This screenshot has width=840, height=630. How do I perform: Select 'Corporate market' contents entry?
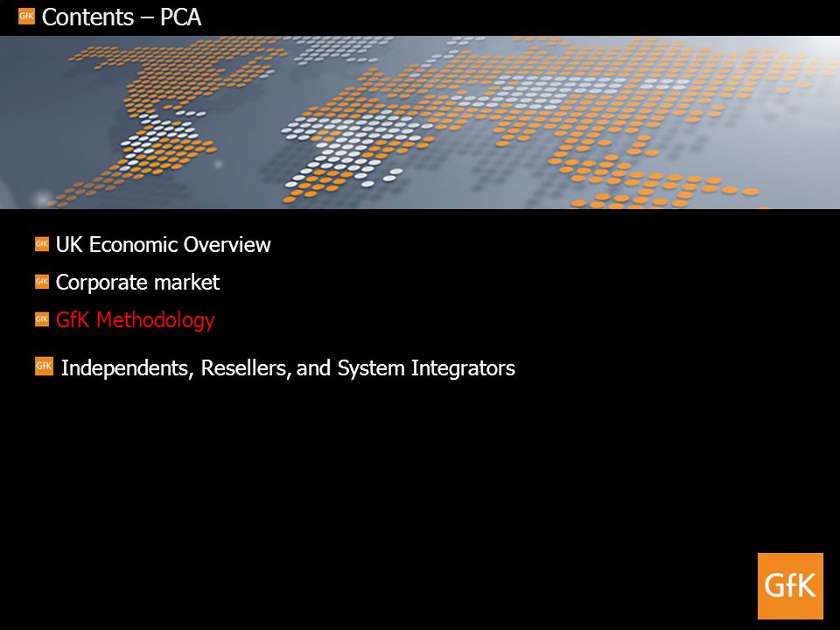pos(137,283)
